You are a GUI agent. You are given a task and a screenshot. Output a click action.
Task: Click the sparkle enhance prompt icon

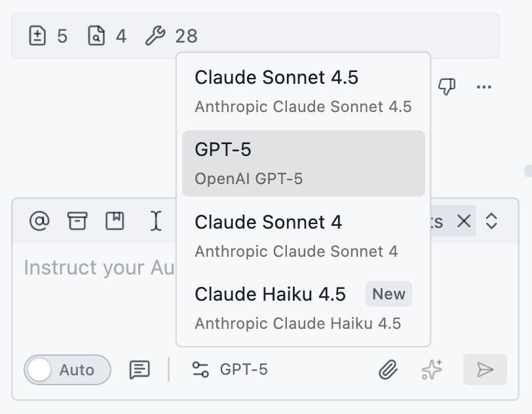pyautogui.click(x=432, y=369)
